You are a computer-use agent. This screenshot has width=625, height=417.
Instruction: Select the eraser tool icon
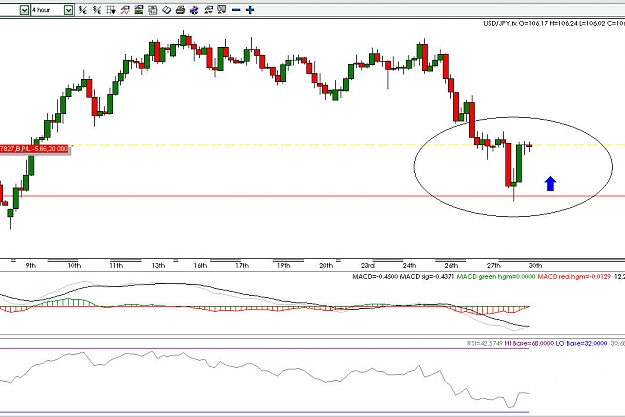[x=167, y=10]
